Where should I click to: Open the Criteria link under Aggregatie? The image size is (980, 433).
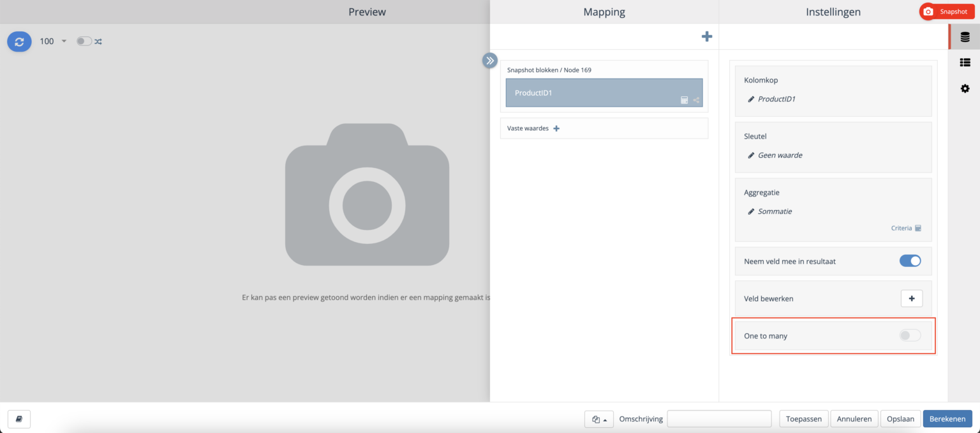(x=906, y=228)
